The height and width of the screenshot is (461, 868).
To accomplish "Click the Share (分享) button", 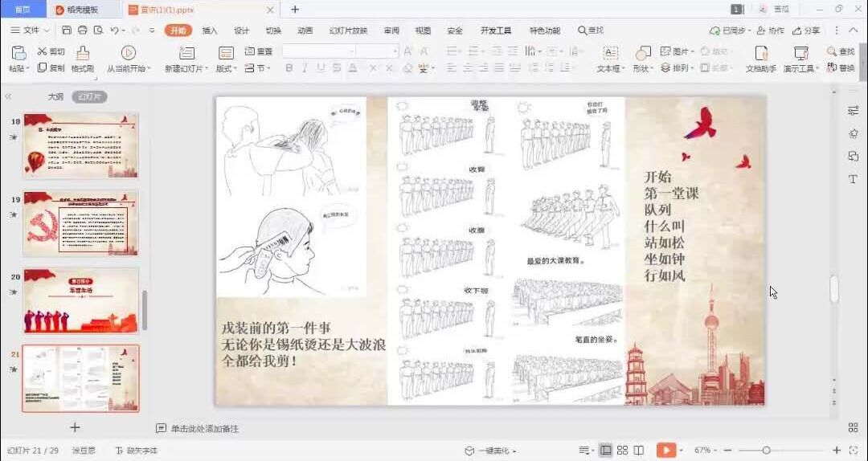I will [806, 31].
